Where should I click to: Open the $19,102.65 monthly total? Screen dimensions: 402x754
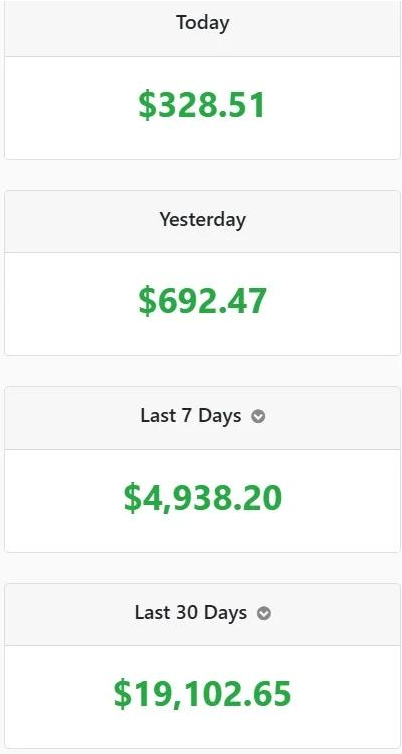202,694
